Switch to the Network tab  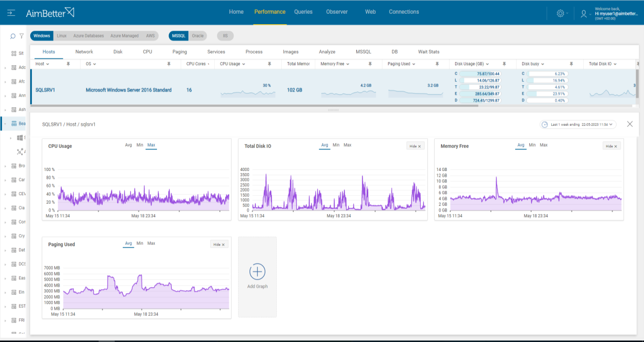[x=84, y=52]
